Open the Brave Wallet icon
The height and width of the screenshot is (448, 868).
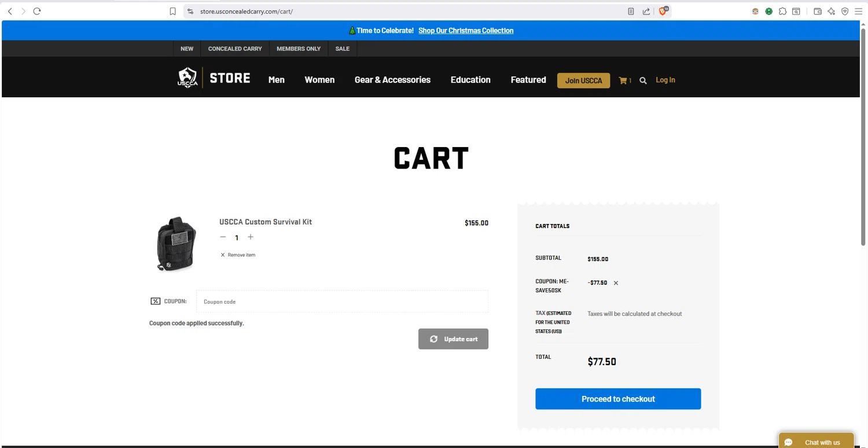[818, 11]
